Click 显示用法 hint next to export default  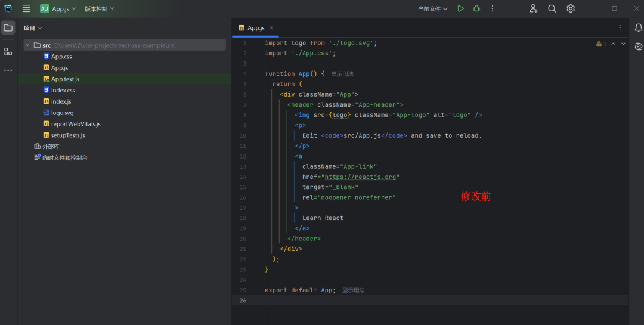(x=353, y=290)
